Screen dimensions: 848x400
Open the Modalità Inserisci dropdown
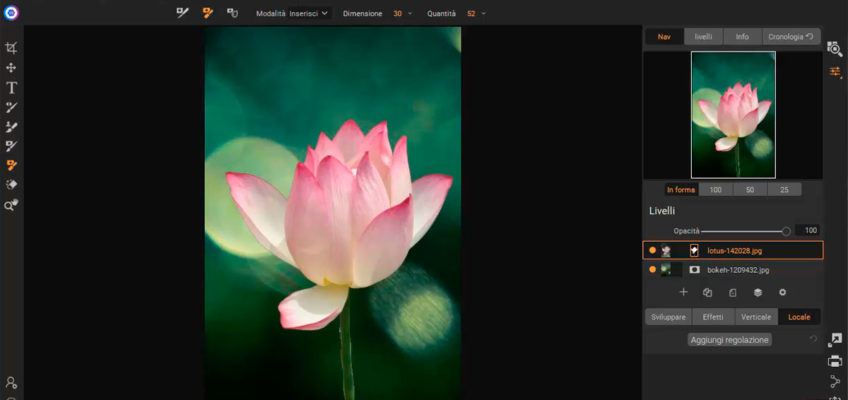tap(308, 14)
